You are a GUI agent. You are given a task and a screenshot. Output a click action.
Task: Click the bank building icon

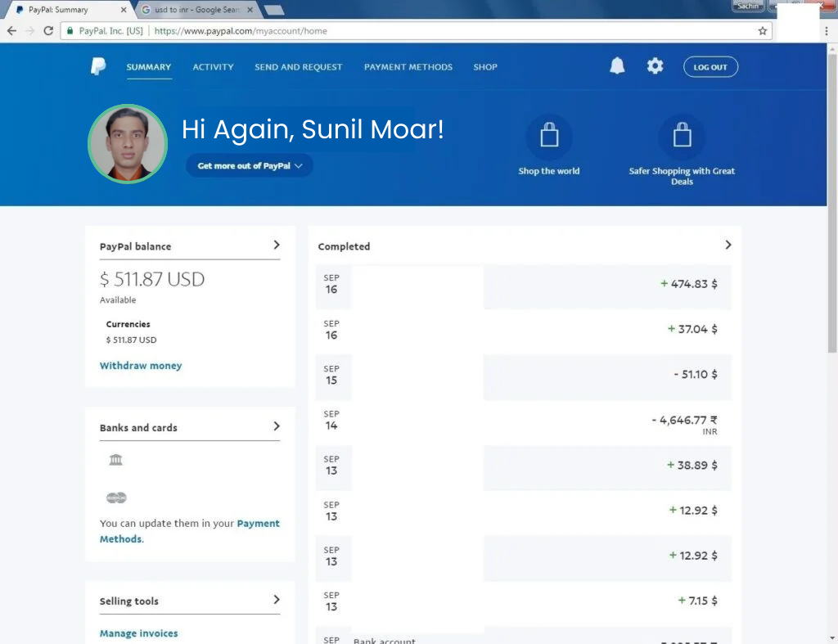115,460
